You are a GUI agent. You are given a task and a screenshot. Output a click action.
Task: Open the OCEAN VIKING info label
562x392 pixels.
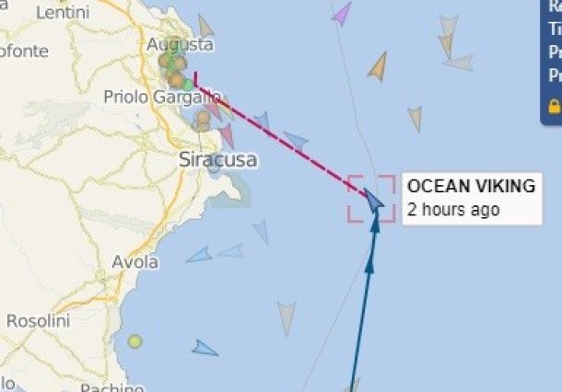tap(473, 199)
